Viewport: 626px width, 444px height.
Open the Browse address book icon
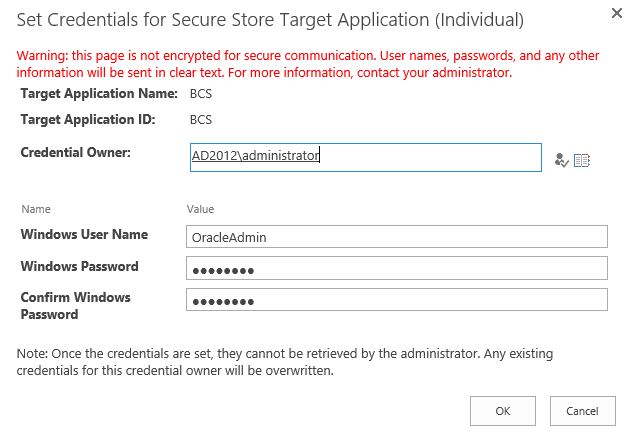582,160
